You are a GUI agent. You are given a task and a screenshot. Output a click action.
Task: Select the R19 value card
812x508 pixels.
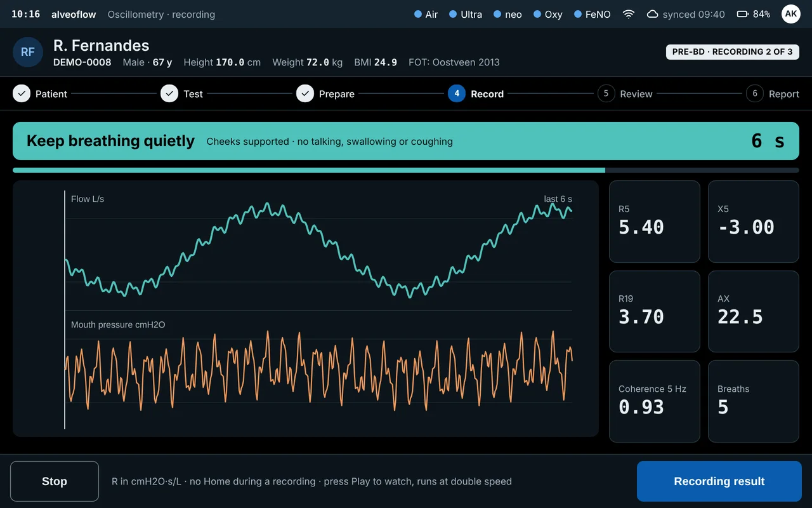(655, 312)
